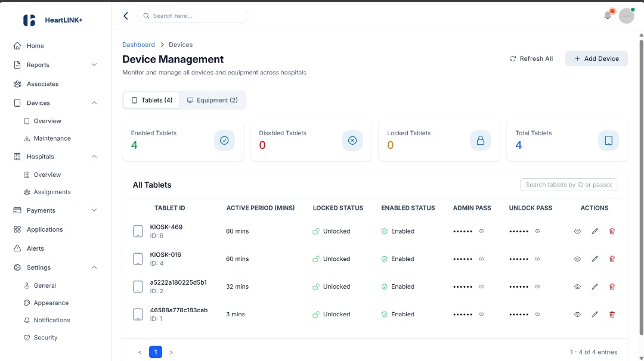
Task: Edit the 46588a778c183cab tablet row
Action: (x=595, y=315)
